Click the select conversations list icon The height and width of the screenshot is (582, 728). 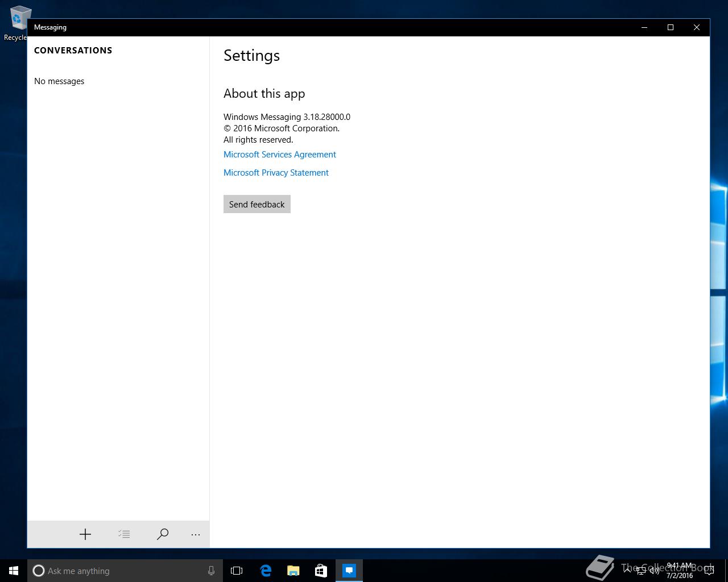pyautogui.click(x=124, y=534)
